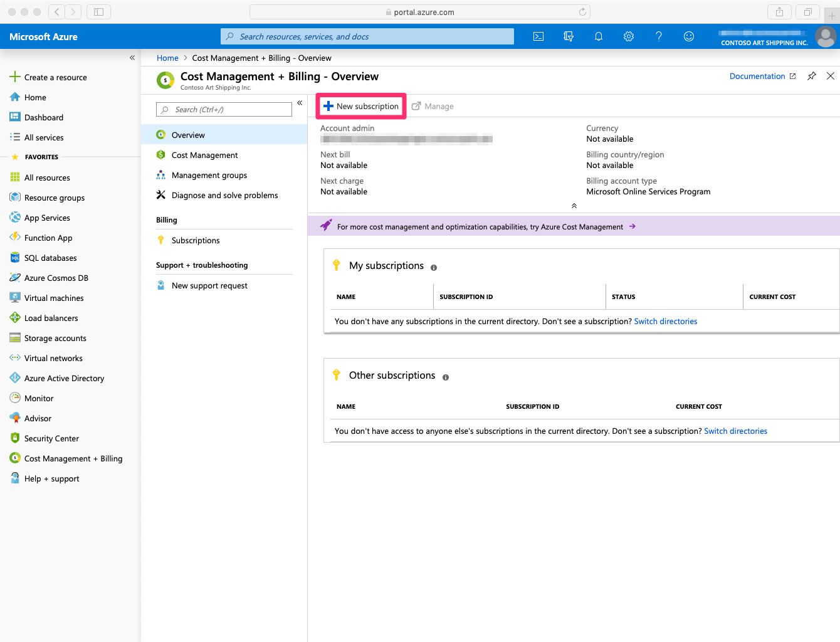Click the Security Center shield icon
This screenshot has width=840, height=642.
pyautogui.click(x=15, y=438)
